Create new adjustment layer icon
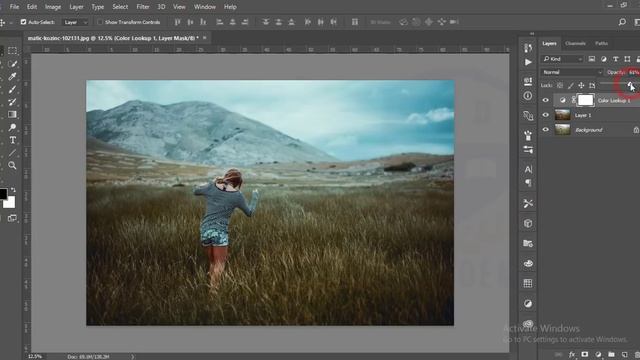This screenshot has height=360, width=640. click(598, 354)
